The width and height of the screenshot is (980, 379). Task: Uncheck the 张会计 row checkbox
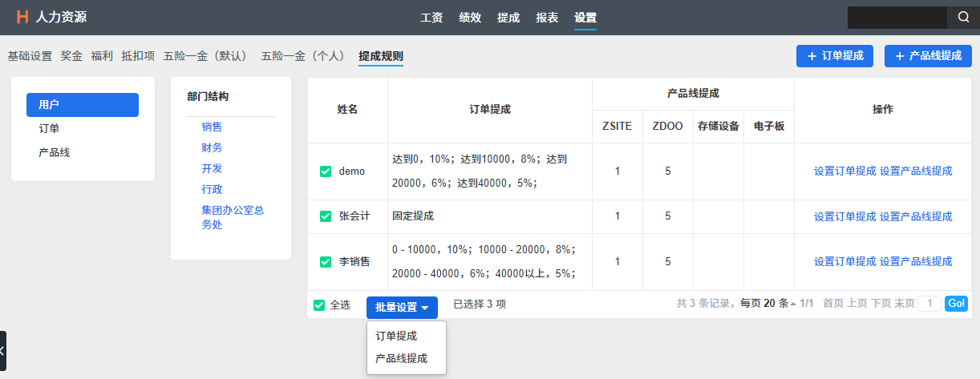tap(326, 216)
